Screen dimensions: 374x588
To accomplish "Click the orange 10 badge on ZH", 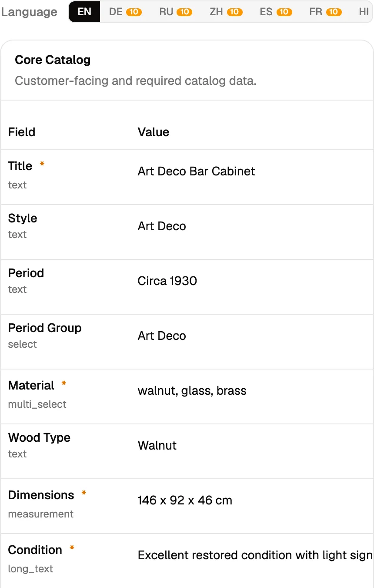I will pyautogui.click(x=234, y=12).
